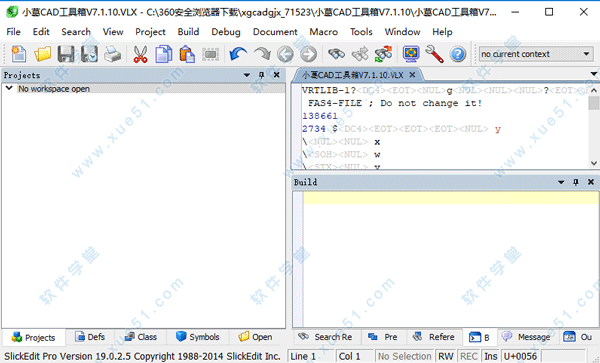This screenshot has width=600, height=363.
Task: Switch to the Defs tab
Action: (90, 337)
